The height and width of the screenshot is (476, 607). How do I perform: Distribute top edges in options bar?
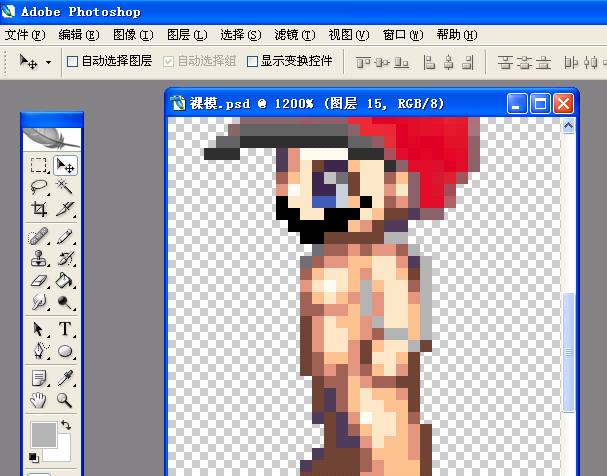(x=505, y=62)
